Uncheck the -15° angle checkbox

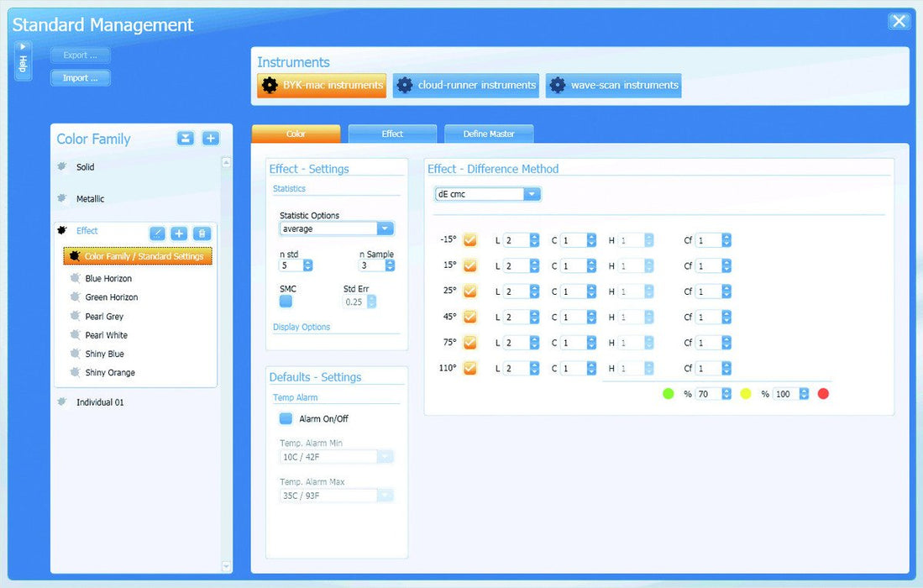pos(470,240)
